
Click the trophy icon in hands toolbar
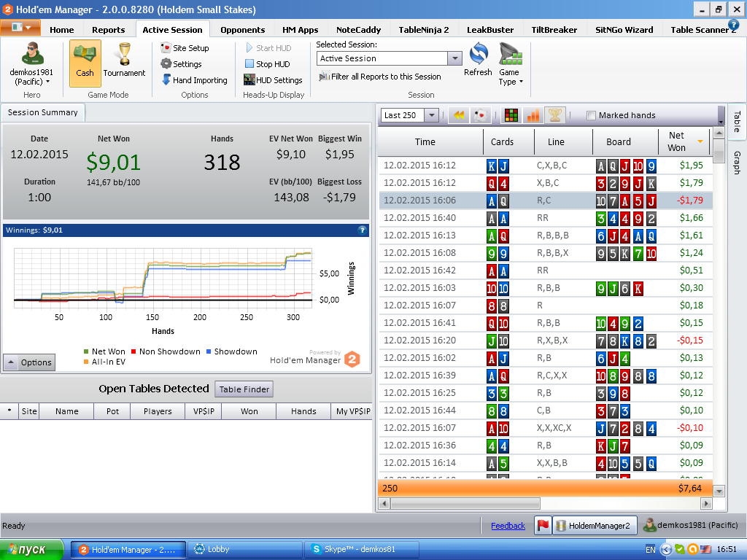[555, 115]
